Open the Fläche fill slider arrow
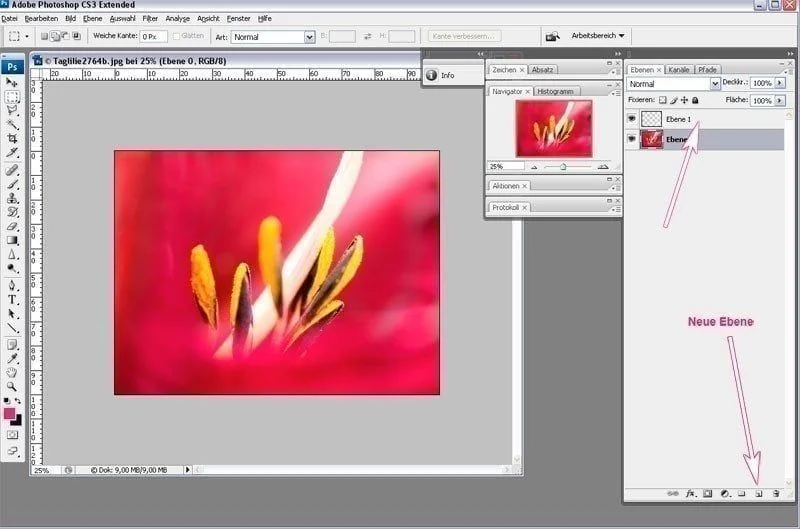Screen dimensions: 800x529 coord(780,100)
